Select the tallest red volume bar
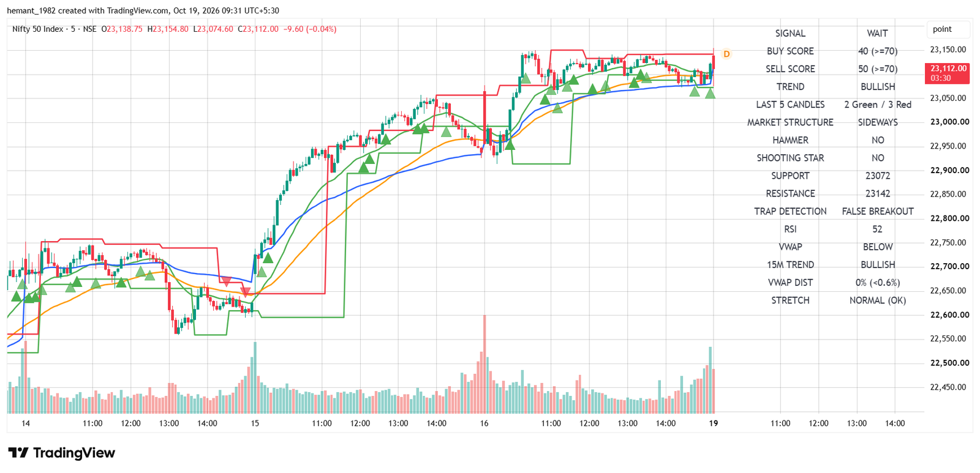 (484, 363)
